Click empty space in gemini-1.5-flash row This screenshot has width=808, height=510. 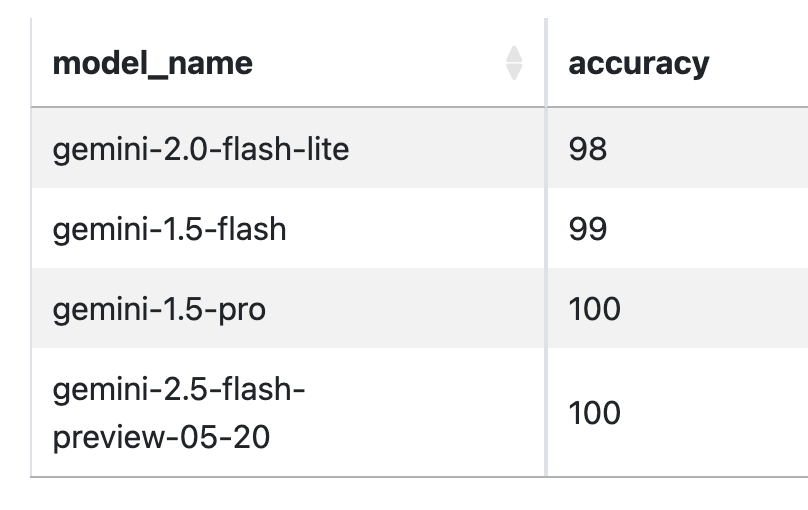point(412,228)
